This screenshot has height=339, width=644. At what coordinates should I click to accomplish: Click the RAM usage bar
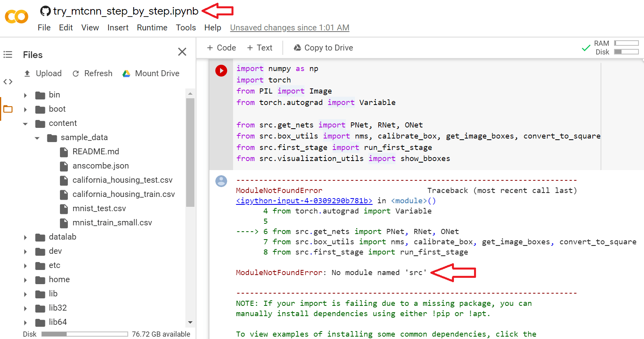pos(626,43)
